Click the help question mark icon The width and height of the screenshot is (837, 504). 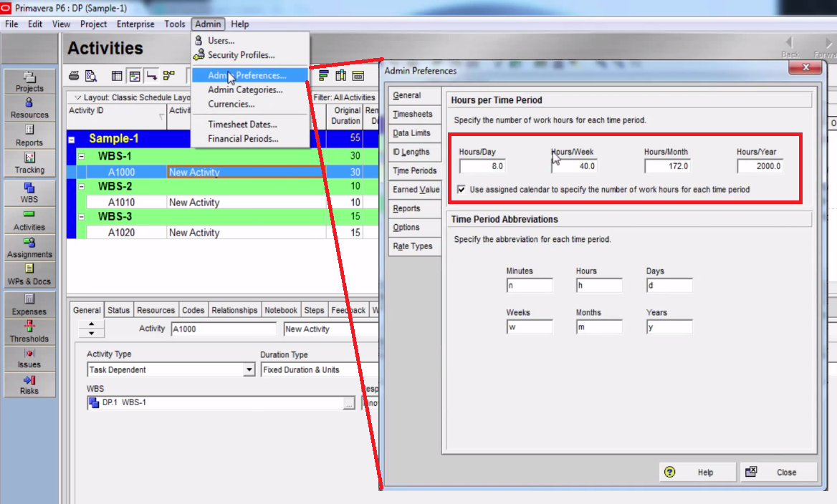pos(669,472)
